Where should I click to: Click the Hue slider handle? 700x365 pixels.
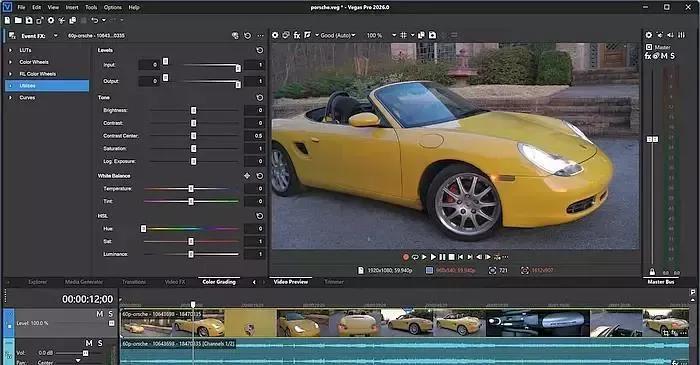tap(143, 229)
